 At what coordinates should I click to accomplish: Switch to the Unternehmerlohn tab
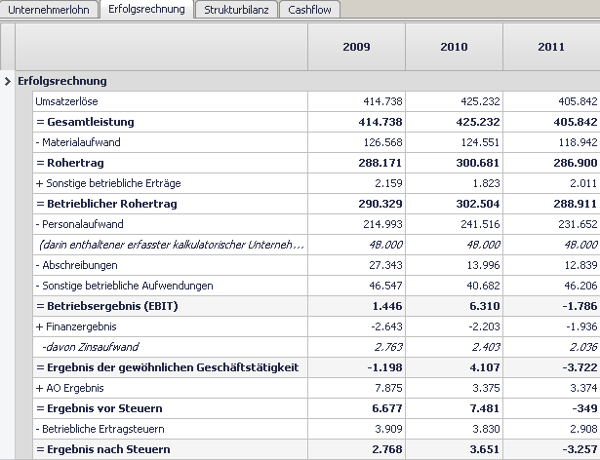[49, 10]
